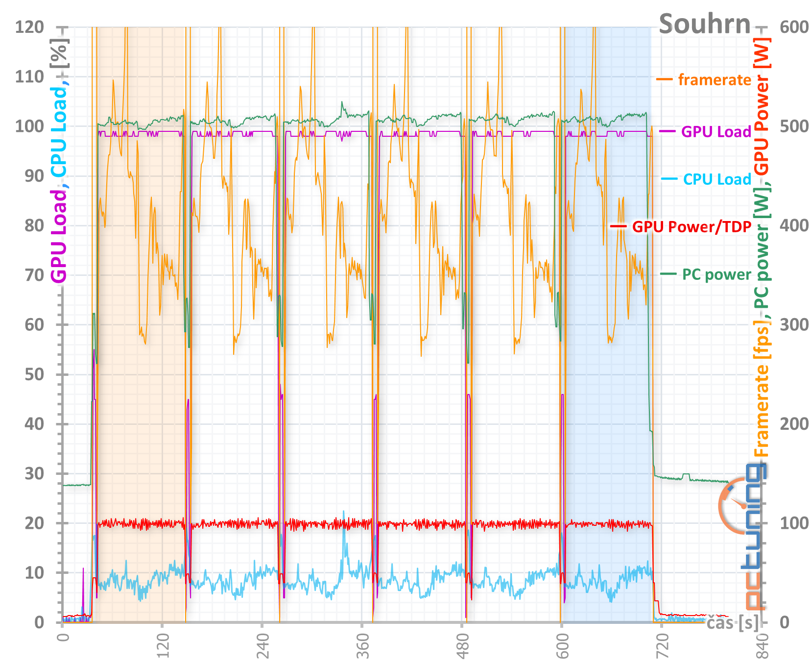Click the "čas [s]" time axis label
The image size is (812, 667).
pyautogui.click(x=733, y=622)
